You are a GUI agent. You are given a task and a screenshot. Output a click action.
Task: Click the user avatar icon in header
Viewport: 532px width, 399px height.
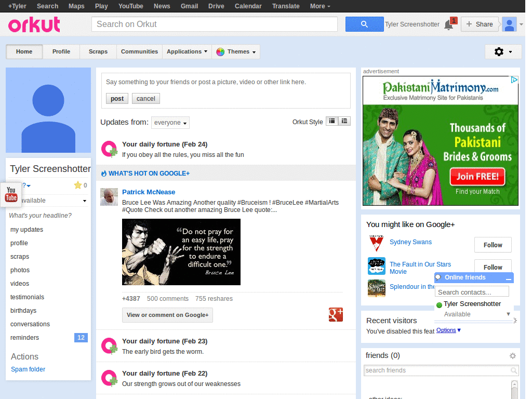509,24
